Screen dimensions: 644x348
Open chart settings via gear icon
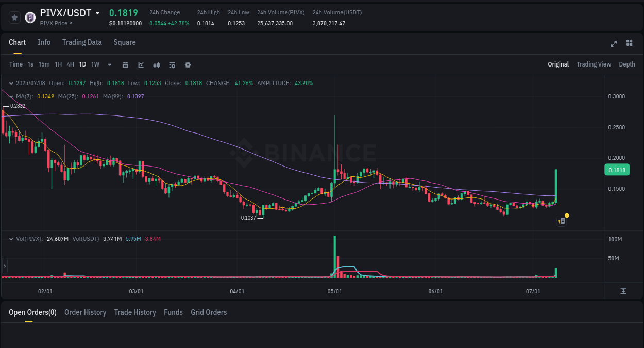[188, 64]
